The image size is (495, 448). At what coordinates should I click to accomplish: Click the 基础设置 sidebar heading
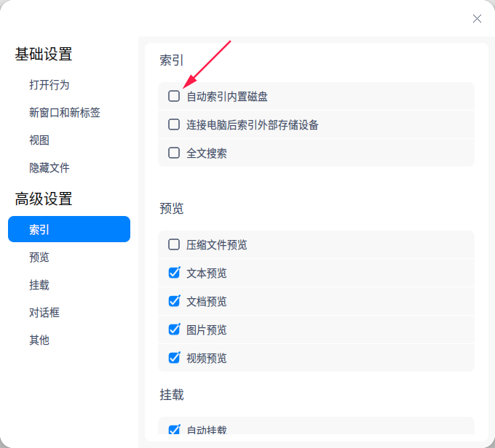(44, 54)
